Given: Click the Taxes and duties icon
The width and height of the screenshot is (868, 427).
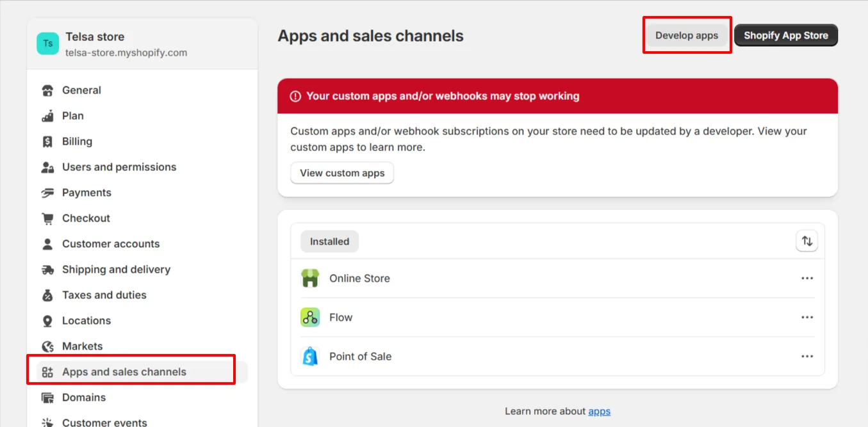Looking at the screenshot, I should pos(47,295).
